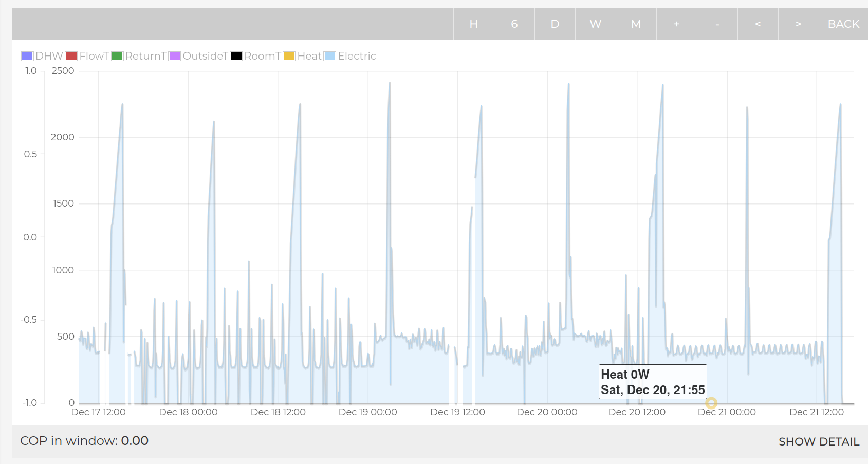
Task: Select the month (M) time window
Action: click(636, 24)
